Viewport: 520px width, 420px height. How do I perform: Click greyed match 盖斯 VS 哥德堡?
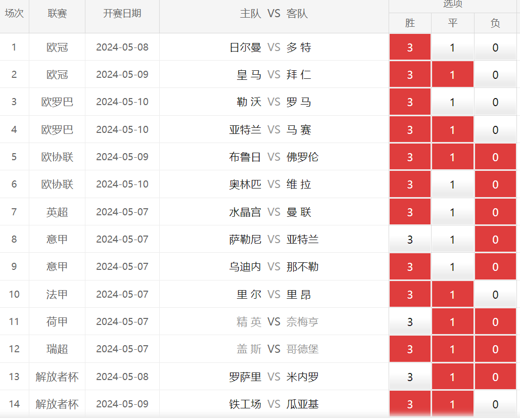tap(277, 349)
